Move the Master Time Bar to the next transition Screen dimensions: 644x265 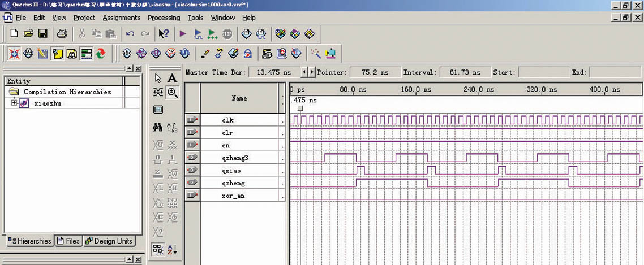tap(312, 72)
